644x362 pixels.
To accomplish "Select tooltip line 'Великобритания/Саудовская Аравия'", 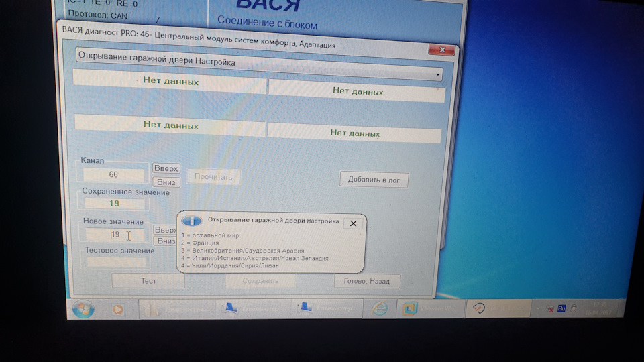I will click(x=248, y=251).
